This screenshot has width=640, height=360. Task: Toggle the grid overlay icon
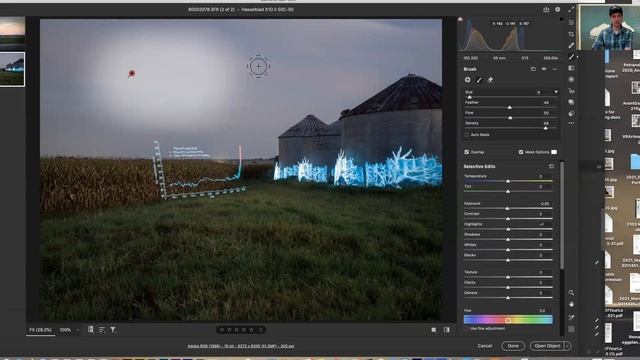pos(571,329)
